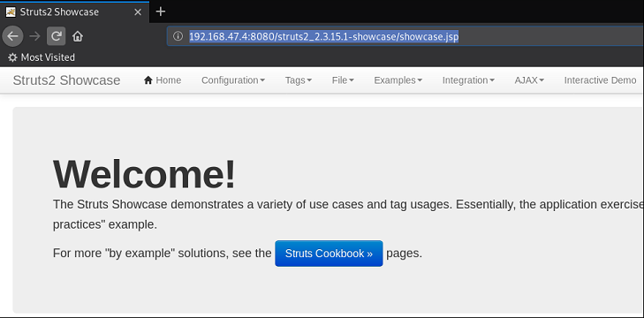Expand the Tags dropdown menu

click(299, 80)
